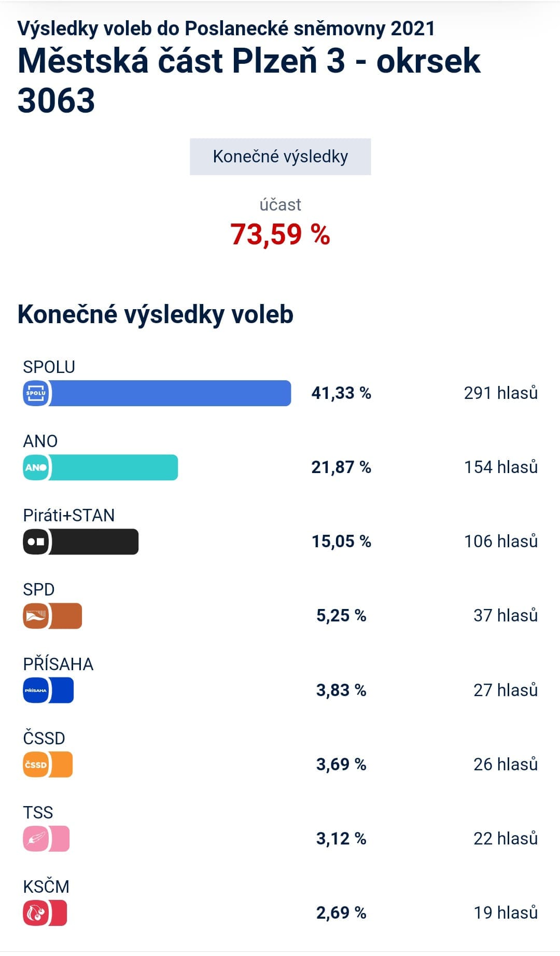This screenshot has width=560, height=956.
Task: Click the 291 hlasů vote count
Action: (501, 393)
